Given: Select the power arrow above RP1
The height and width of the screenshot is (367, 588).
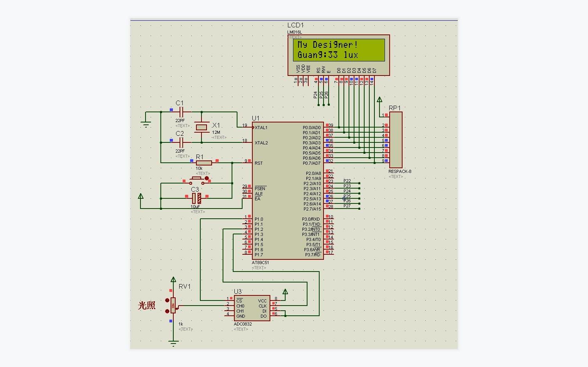Looking at the screenshot, I should tap(379, 99).
